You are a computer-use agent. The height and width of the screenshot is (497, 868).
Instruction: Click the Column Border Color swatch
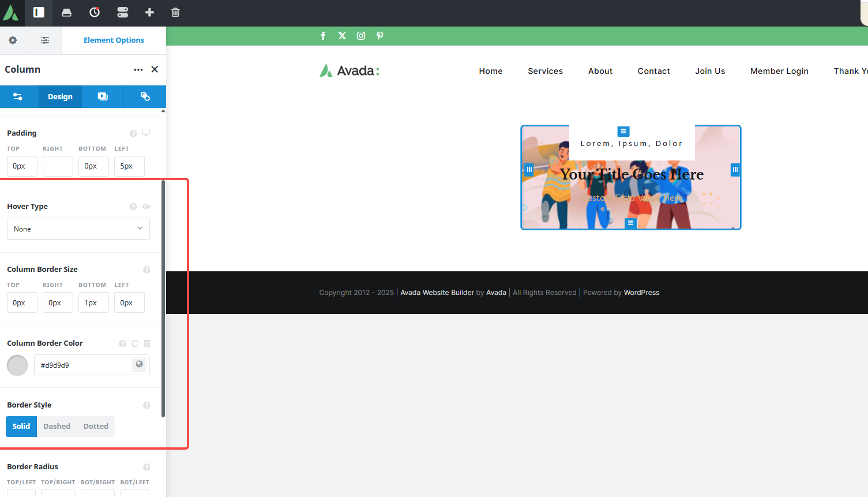coord(17,365)
